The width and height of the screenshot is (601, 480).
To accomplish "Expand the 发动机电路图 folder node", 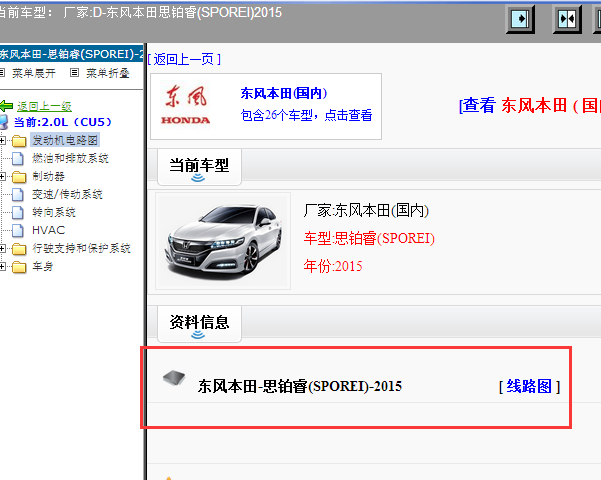I will point(2,140).
